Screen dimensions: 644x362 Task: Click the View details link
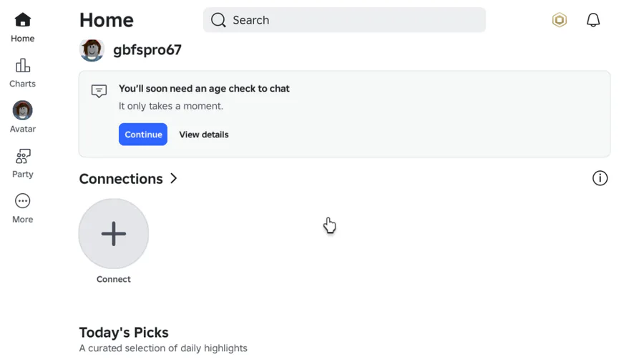pos(204,134)
